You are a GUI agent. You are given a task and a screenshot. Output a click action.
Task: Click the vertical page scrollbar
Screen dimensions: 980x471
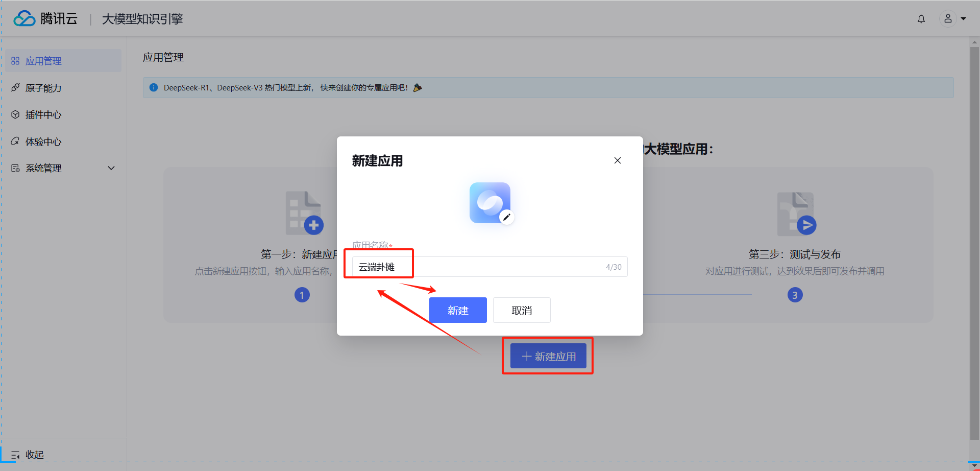tap(974, 243)
